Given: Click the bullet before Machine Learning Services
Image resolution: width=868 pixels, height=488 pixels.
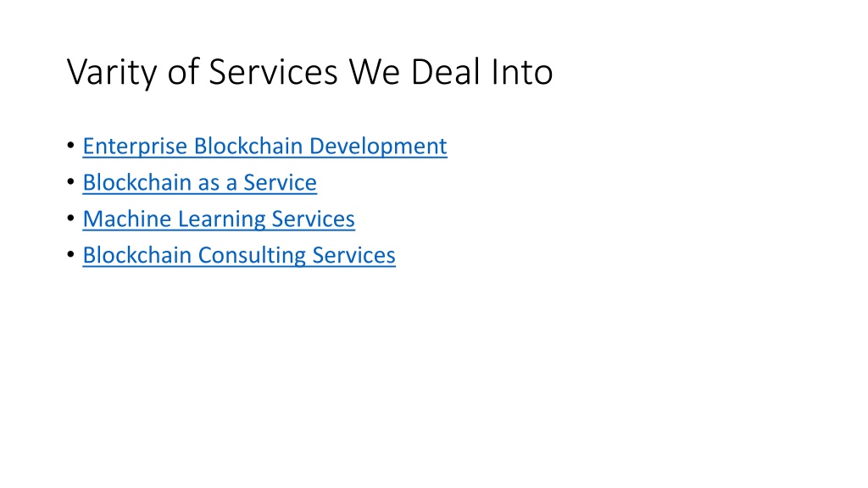Looking at the screenshot, I should 71,219.
